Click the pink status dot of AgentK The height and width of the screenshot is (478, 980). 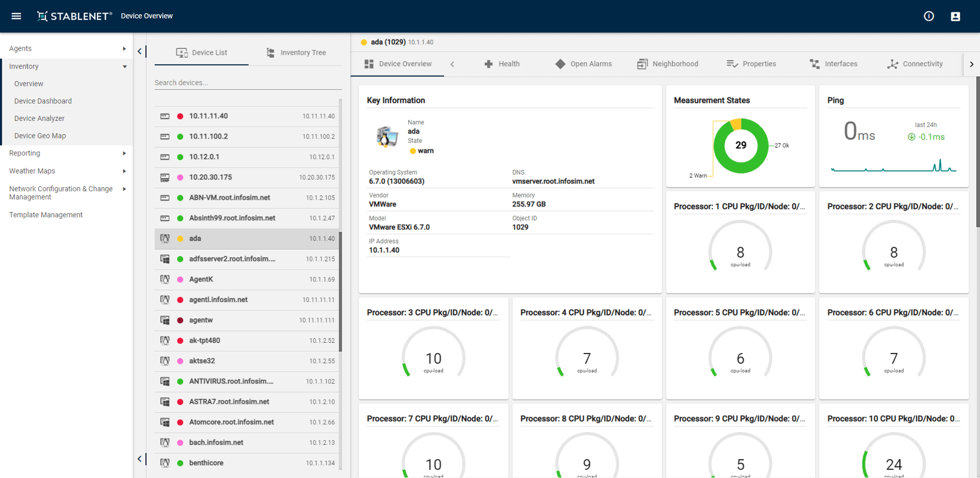pos(180,279)
